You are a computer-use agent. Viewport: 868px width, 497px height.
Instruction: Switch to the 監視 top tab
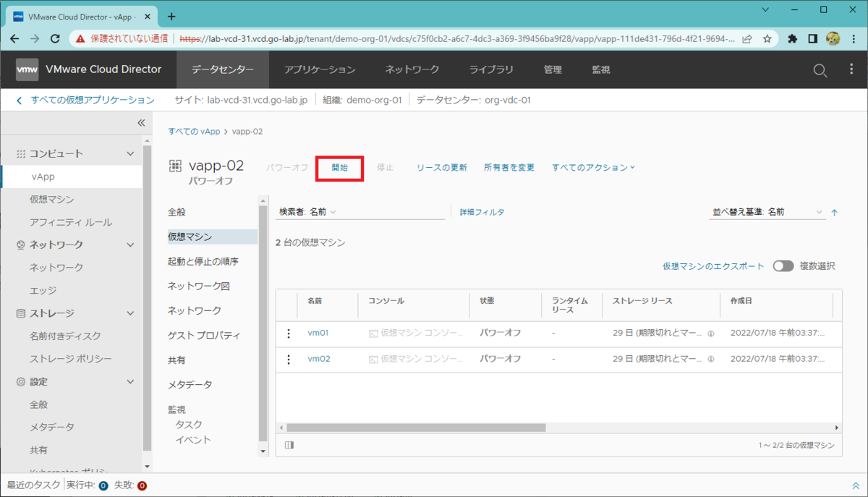(601, 70)
